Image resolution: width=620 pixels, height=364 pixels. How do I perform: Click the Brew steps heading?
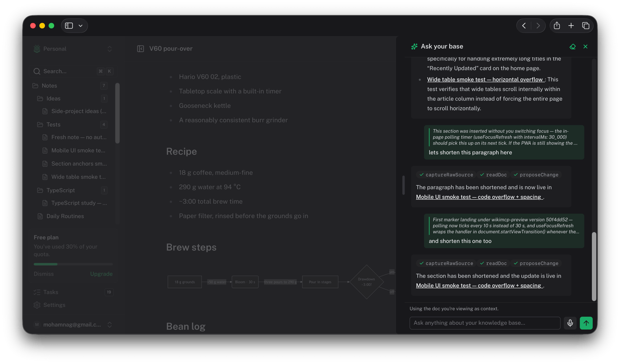(191, 247)
